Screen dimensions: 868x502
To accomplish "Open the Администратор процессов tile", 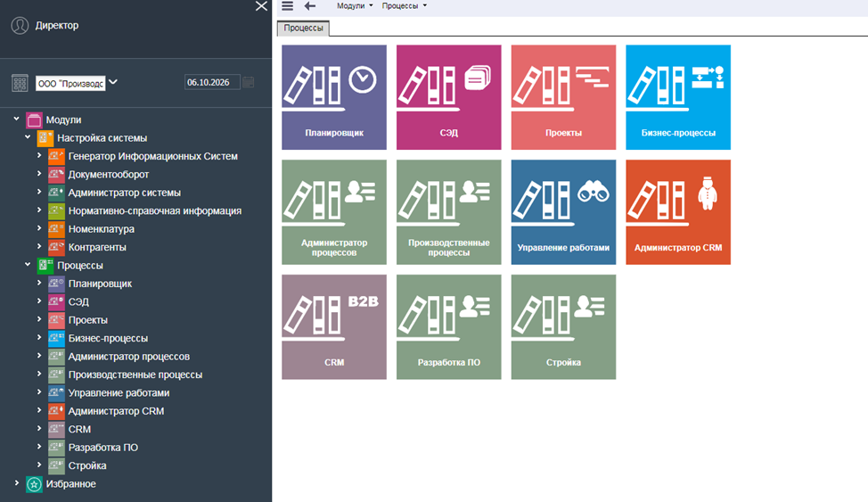I will [x=334, y=212].
